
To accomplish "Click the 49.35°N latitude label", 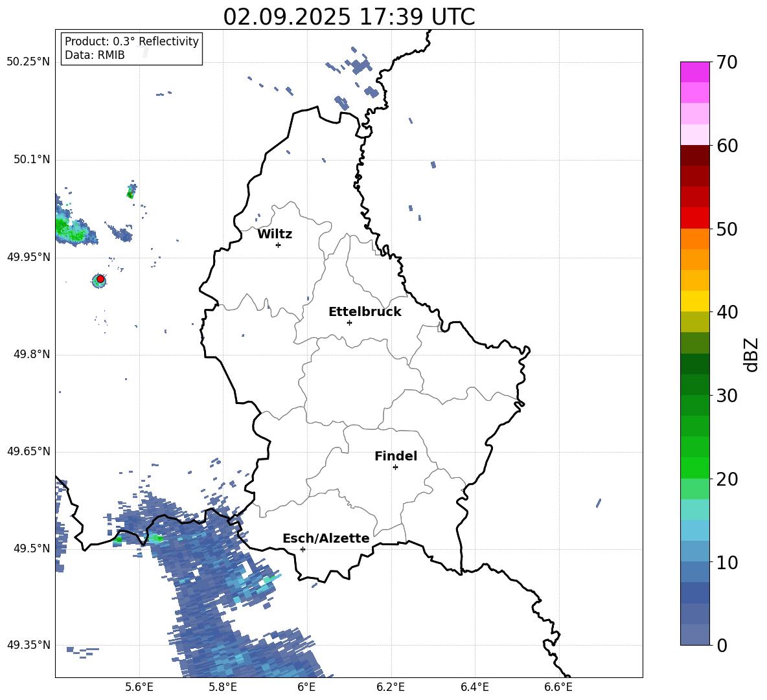I will 29,646.
